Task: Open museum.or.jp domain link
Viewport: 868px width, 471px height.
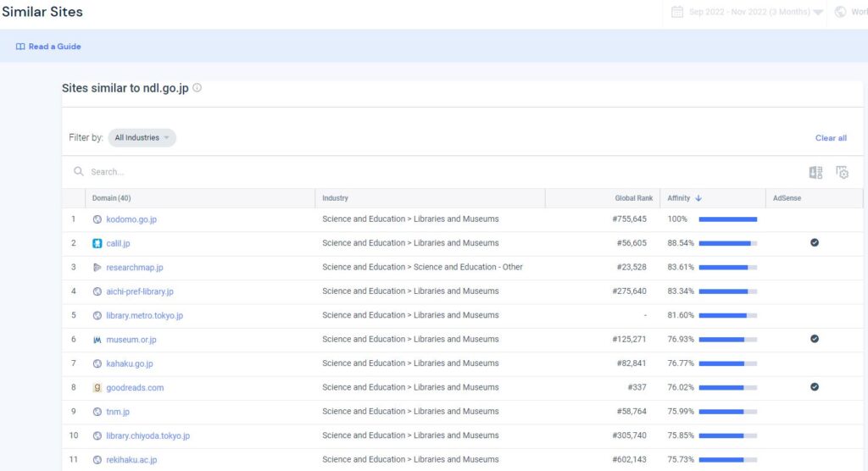Action: click(x=131, y=340)
